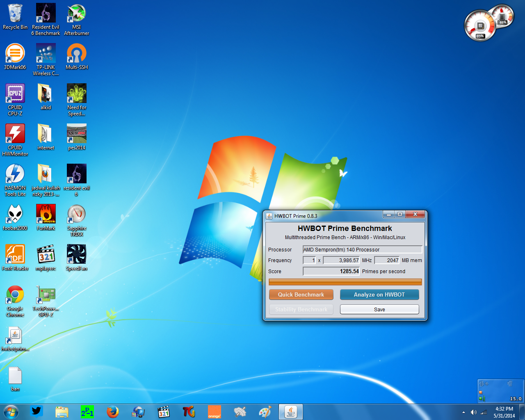The height and width of the screenshot is (420, 525).
Task: Open Paint from the taskbar
Action: point(265,412)
